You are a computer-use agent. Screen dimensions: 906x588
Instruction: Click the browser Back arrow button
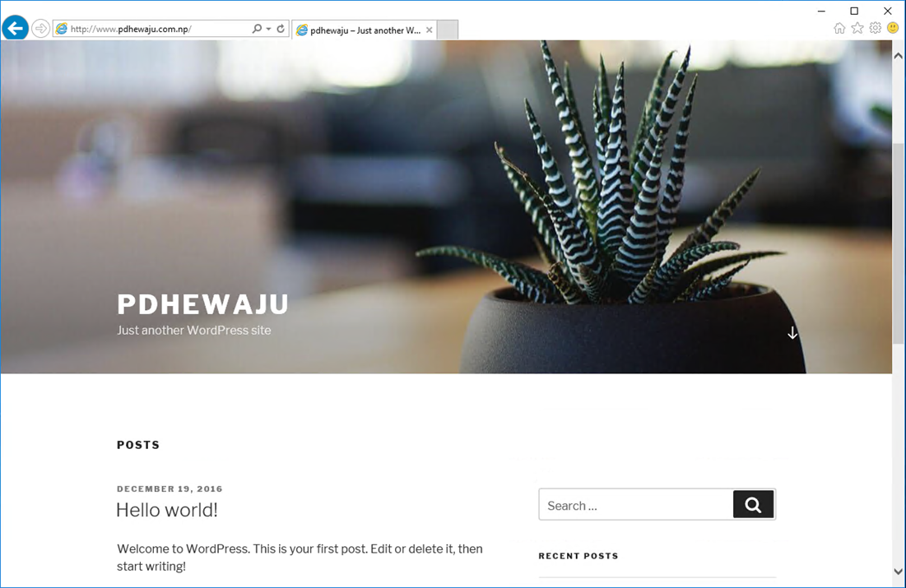click(16, 28)
